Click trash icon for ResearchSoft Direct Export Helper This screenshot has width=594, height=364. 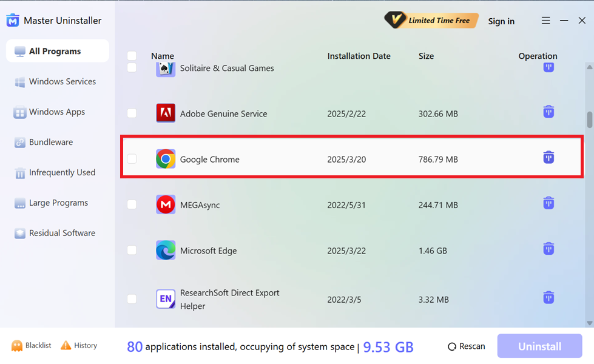coord(548,297)
